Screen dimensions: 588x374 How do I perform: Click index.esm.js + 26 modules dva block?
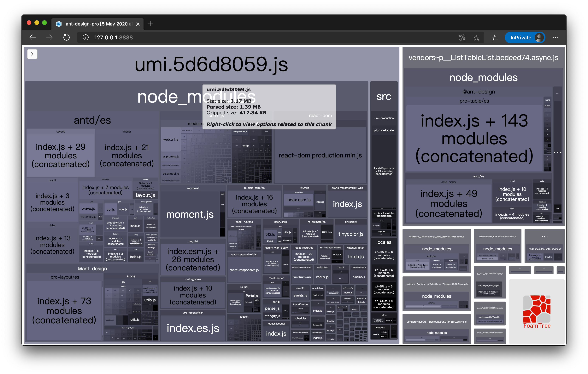coord(193,259)
